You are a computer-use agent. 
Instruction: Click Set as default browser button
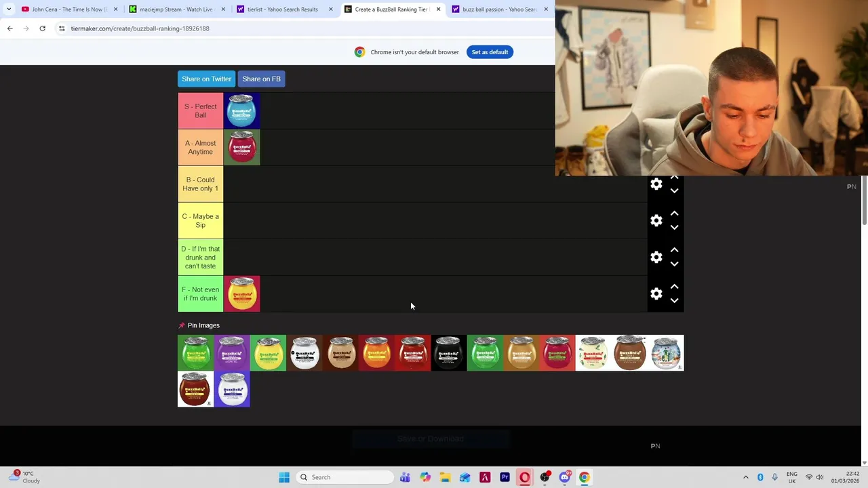(x=490, y=52)
